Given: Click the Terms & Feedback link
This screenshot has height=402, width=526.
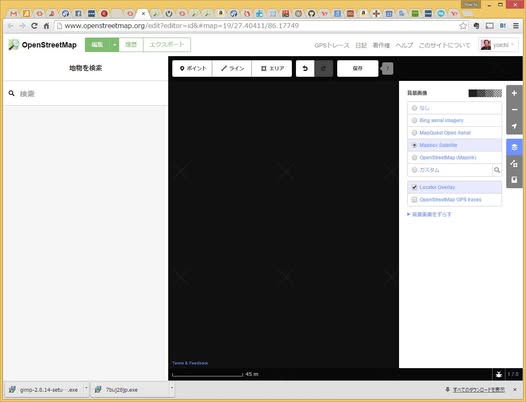Looking at the screenshot, I should (x=190, y=363).
